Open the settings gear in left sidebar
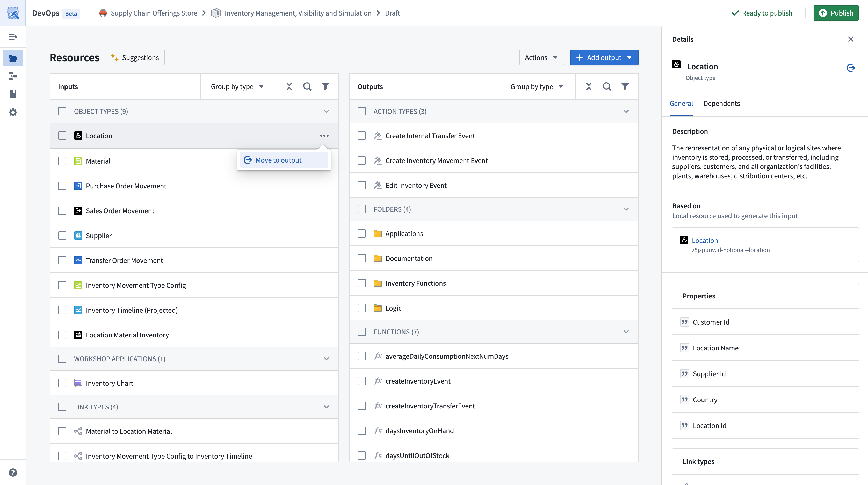This screenshot has height=485, width=868. click(13, 112)
